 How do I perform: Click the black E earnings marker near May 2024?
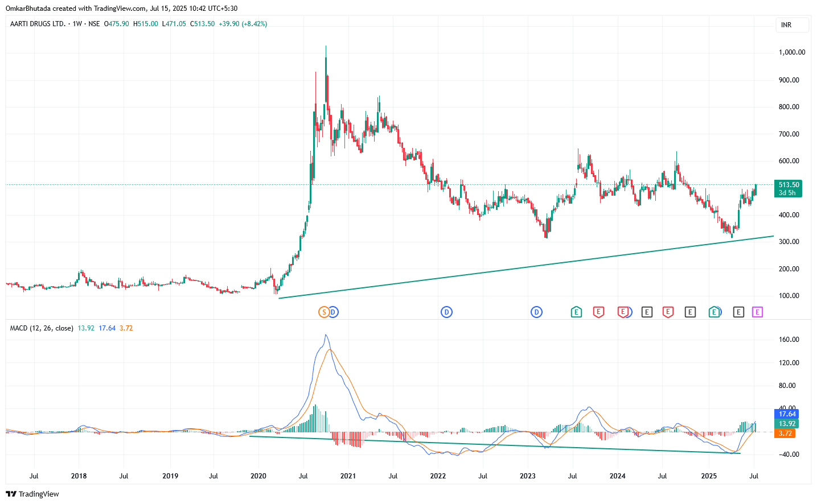coord(647,312)
